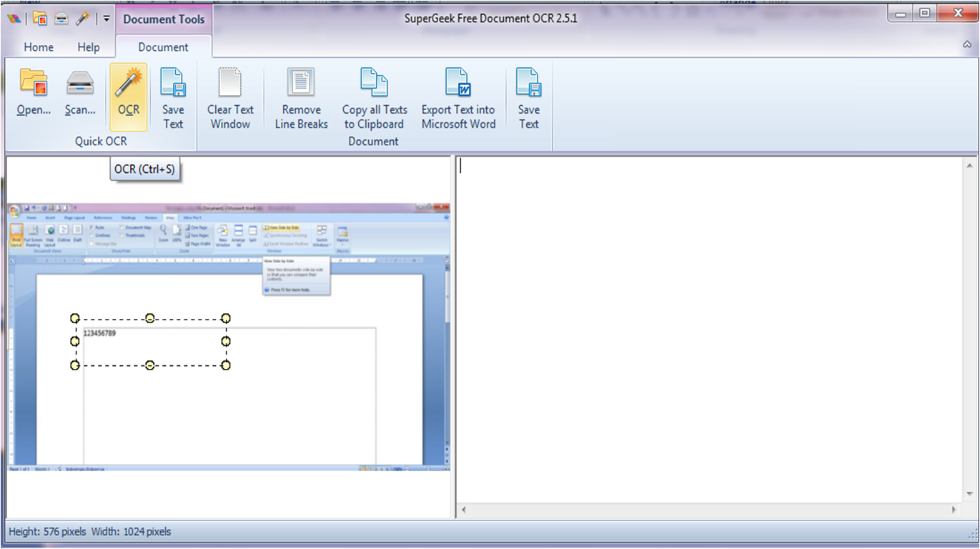980x549 pixels.
Task: Select the Document ribbon tab
Action: pyautogui.click(x=164, y=47)
